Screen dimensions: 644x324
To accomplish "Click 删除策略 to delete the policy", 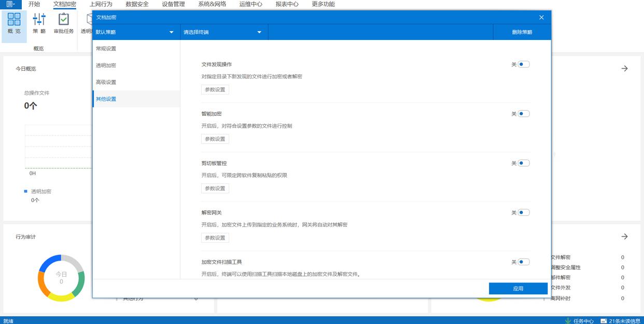I will point(522,32).
